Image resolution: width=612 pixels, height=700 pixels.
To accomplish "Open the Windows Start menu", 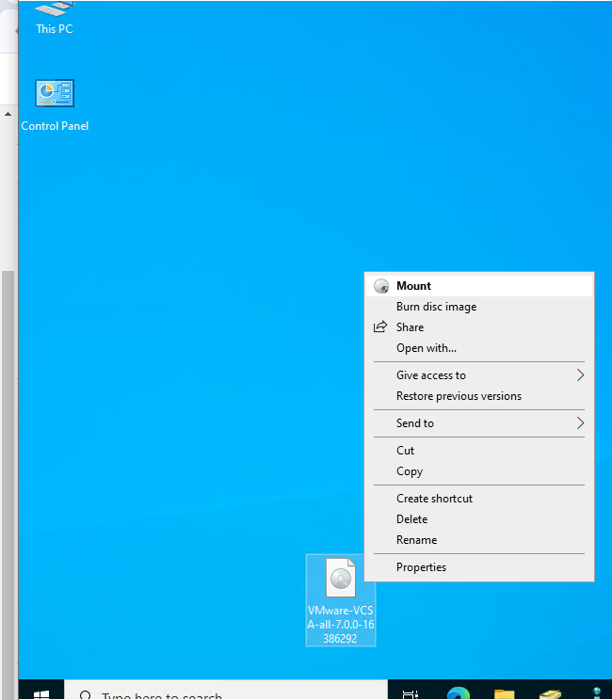I will pyautogui.click(x=41, y=693).
